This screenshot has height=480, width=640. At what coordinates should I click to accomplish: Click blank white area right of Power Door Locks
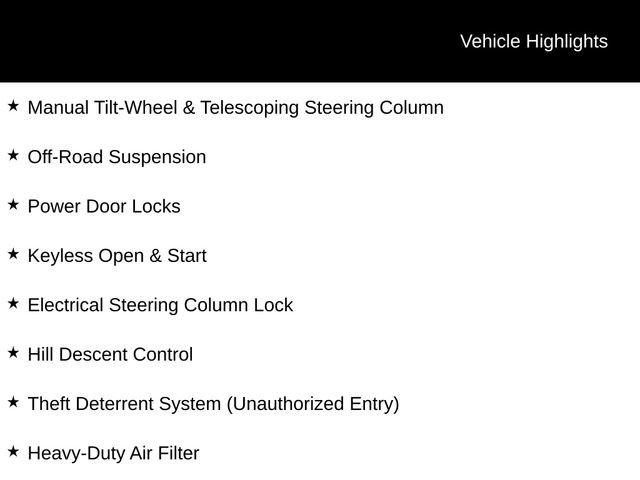pos(420,206)
